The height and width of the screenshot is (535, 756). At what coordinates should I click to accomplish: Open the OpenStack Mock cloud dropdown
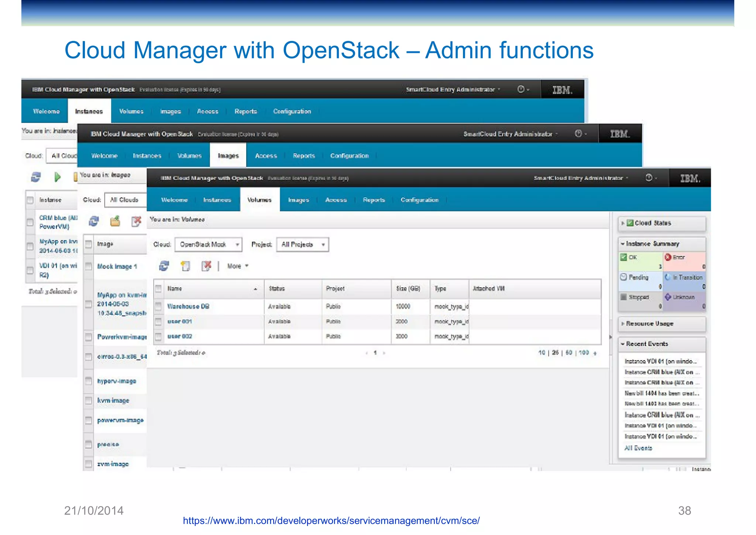tap(209, 245)
